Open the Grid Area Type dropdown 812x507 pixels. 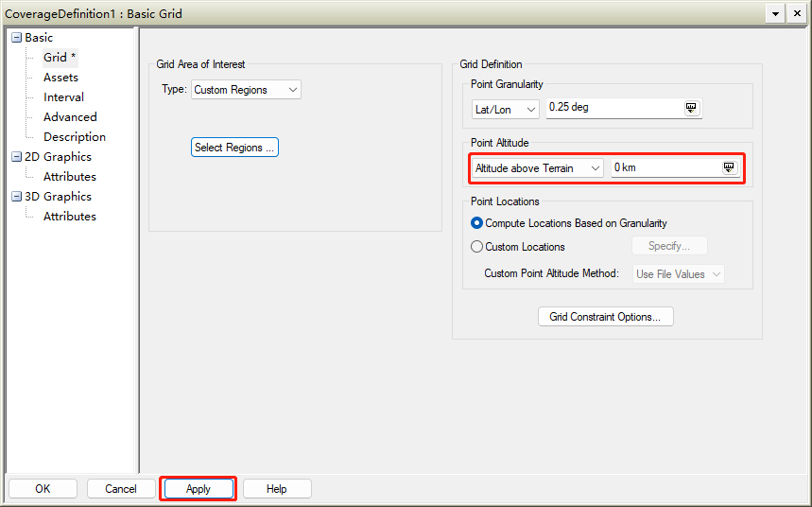(x=246, y=90)
